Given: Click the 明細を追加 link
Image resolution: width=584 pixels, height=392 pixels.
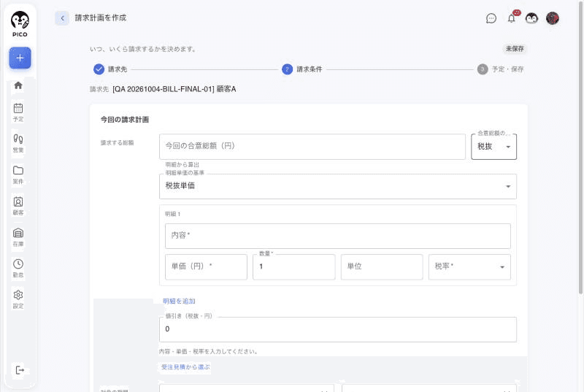Looking at the screenshot, I should point(179,301).
